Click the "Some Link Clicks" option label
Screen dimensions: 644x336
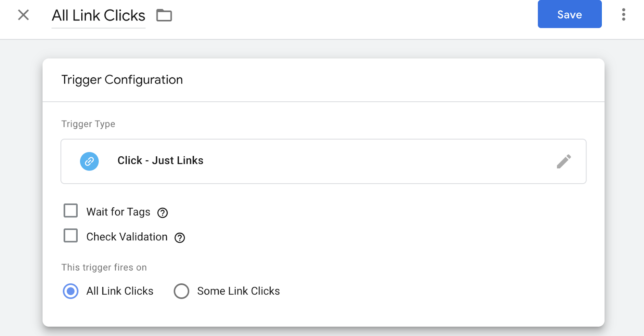pos(238,291)
